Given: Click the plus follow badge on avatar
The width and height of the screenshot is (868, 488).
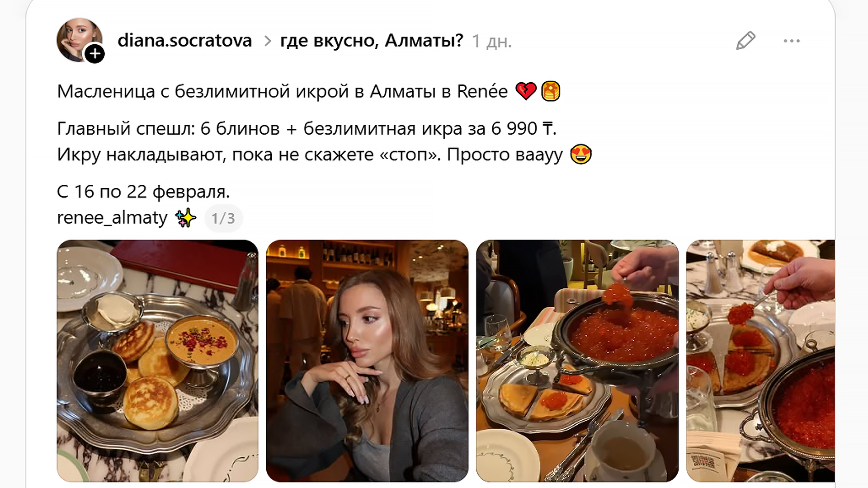Looking at the screenshot, I should tap(95, 54).
